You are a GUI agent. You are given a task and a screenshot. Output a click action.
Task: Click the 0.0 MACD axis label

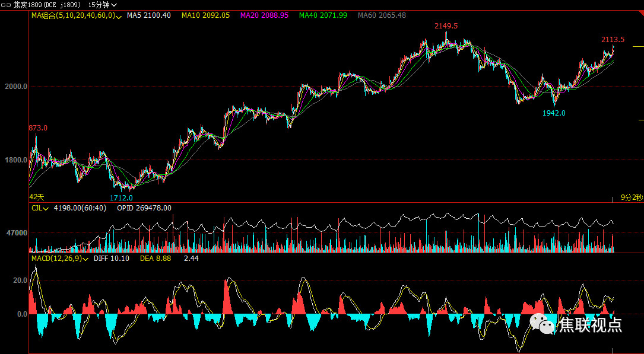[x=22, y=314]
